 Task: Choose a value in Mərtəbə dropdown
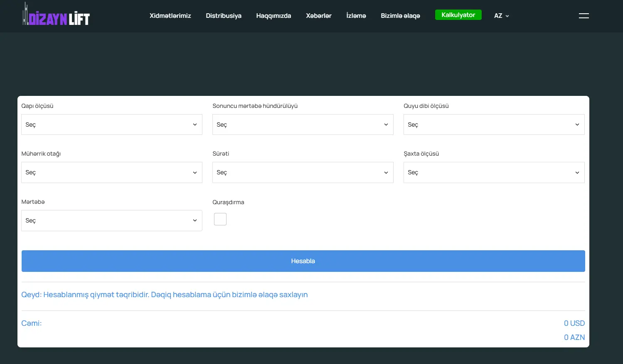(x=111, y=220)
